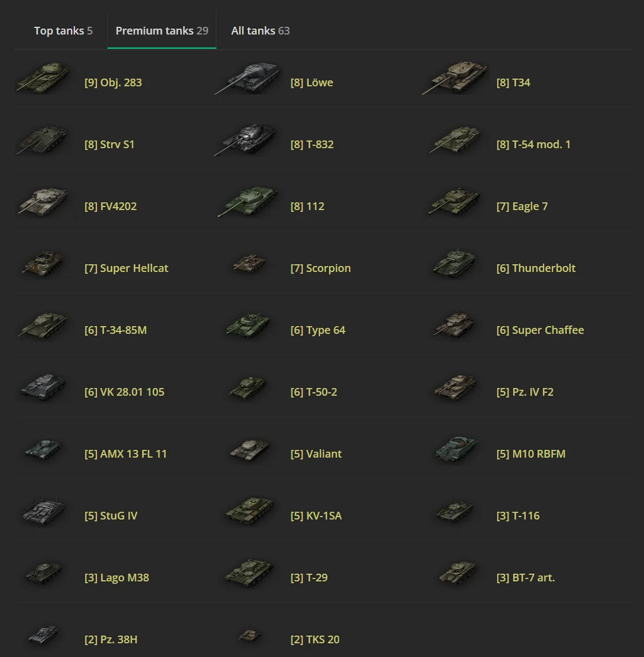Select the [3] Lago M38 name
This screenshot has height=657, width=644.
(x=117, y=578)
